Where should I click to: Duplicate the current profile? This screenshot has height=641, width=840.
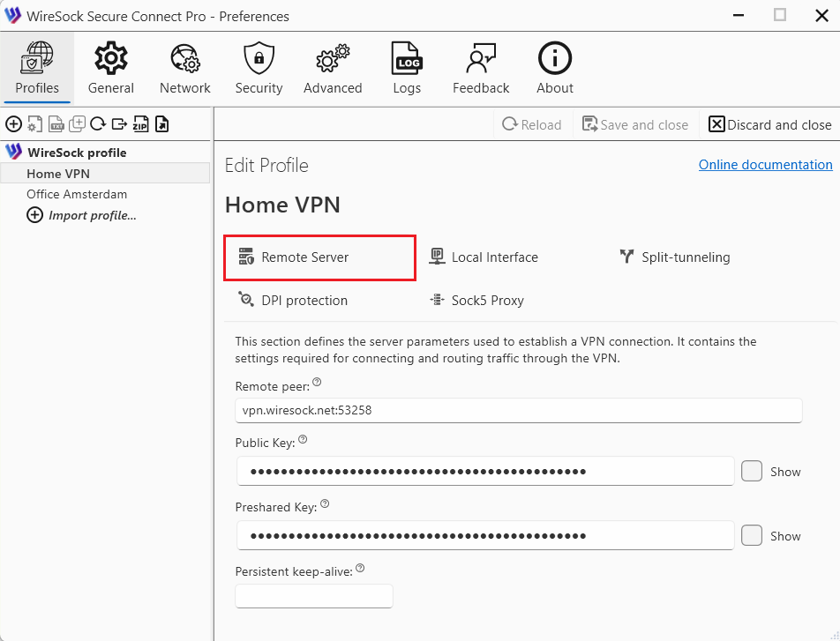click(x=77, y=123)
